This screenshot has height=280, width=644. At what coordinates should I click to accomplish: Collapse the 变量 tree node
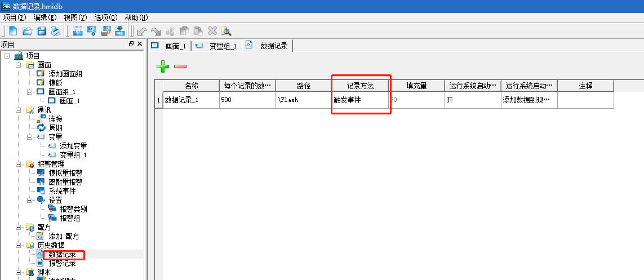29,137
